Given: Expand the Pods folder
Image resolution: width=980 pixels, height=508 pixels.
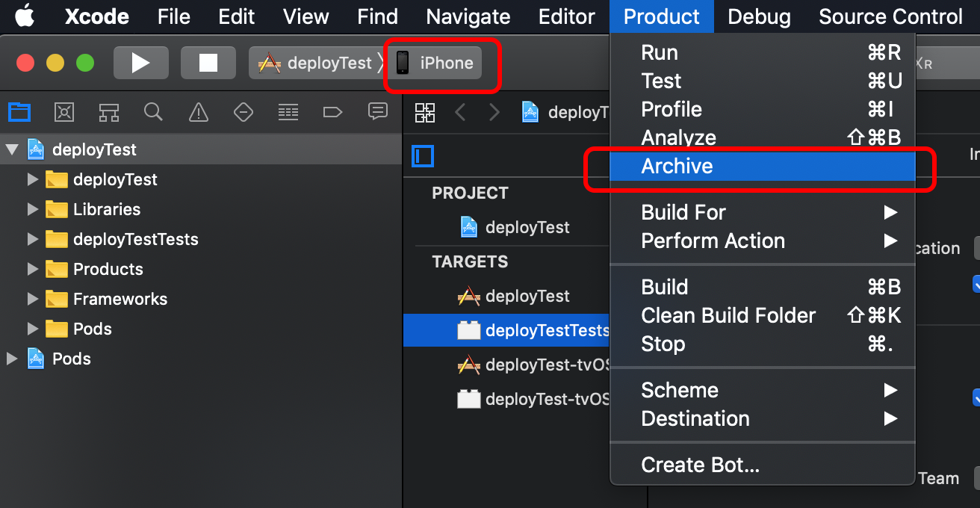Looking at the screenshot, I should pyautogui.click(x=32, y=329).
